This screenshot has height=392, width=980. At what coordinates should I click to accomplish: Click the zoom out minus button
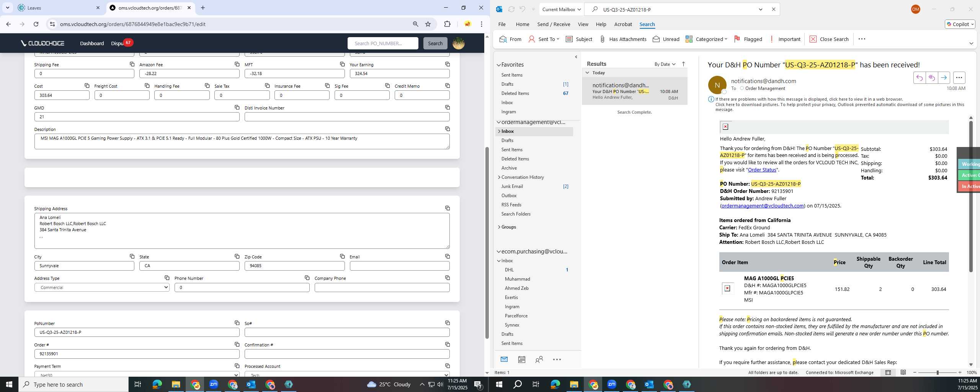[915, 372]
